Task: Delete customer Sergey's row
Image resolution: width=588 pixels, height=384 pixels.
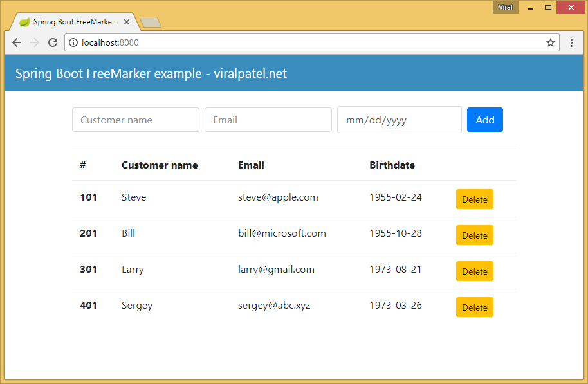Action: 474,307
